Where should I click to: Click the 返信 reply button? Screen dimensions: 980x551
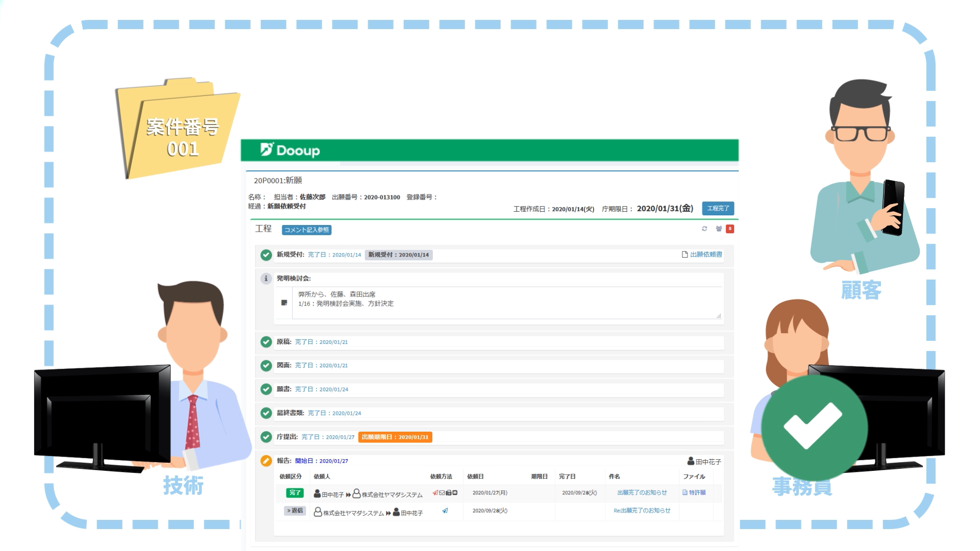click(x=295, y=510)
